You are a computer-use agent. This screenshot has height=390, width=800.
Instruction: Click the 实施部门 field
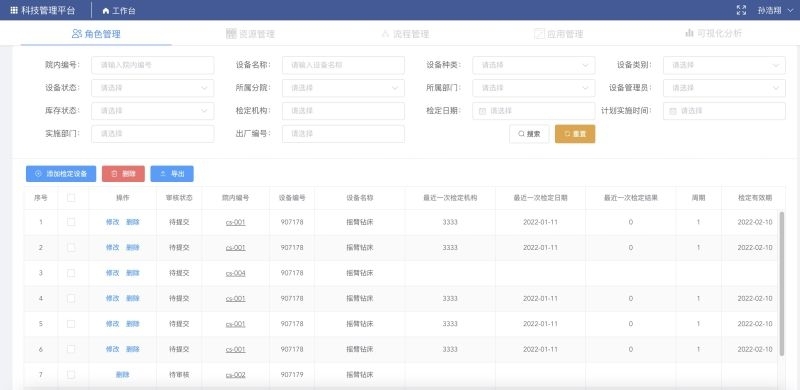coord(153,134)
